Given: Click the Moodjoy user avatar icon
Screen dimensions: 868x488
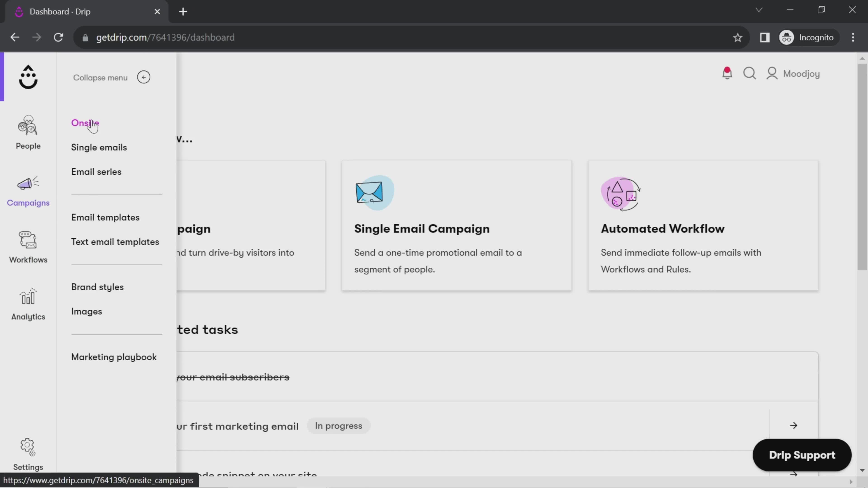Looking at the screenshot, I should [x=772, y=73].
